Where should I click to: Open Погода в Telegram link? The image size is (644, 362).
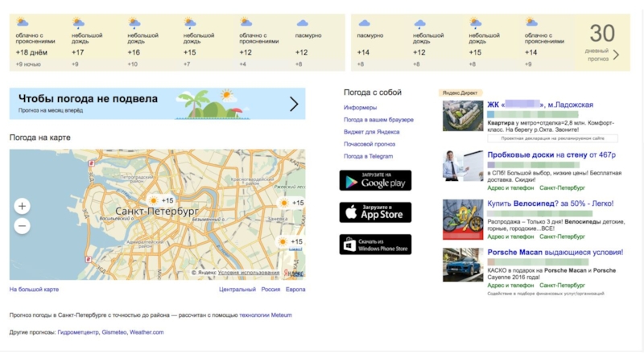[368, 156]
